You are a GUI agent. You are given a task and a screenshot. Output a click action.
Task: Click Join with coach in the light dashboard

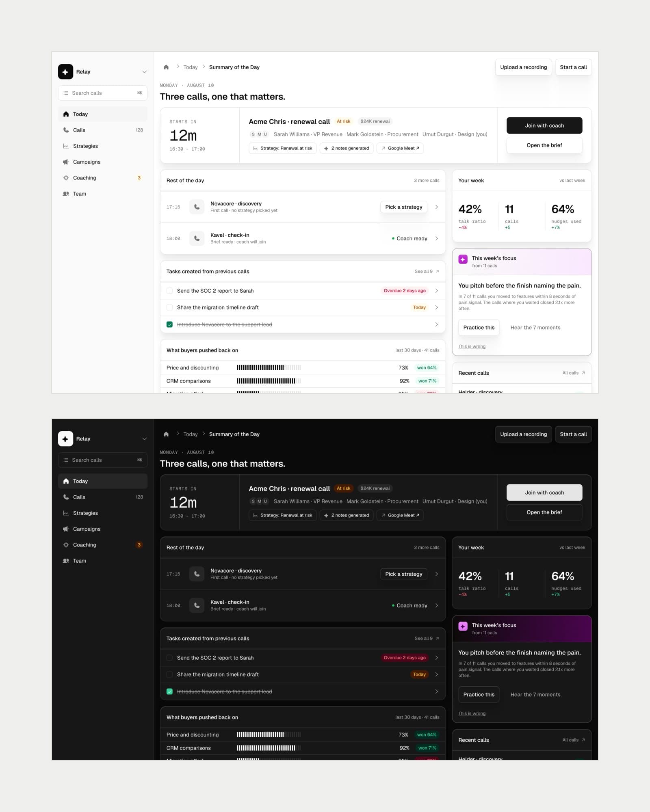tap(544, 125)
